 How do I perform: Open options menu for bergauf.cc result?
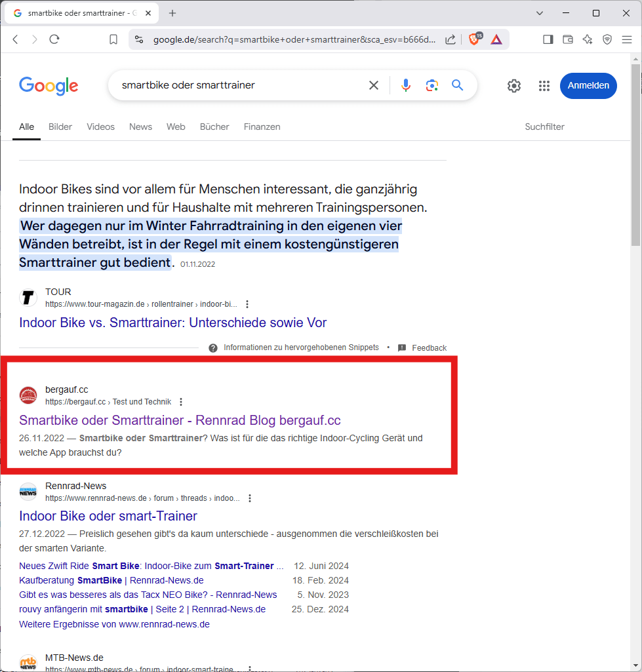[181, 402]
